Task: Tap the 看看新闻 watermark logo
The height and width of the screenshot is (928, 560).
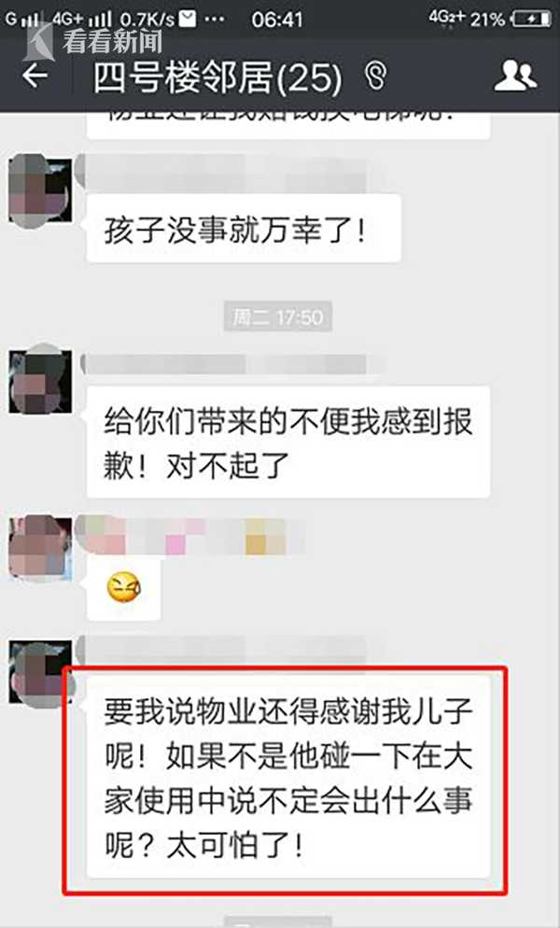Action: point(93,39)
